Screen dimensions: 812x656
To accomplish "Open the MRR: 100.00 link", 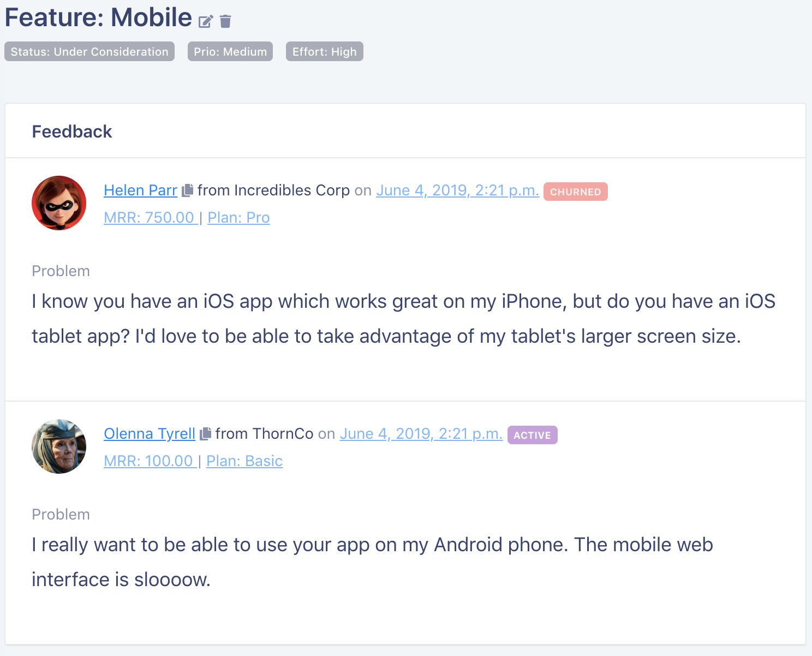I will (x=150, y=461).
